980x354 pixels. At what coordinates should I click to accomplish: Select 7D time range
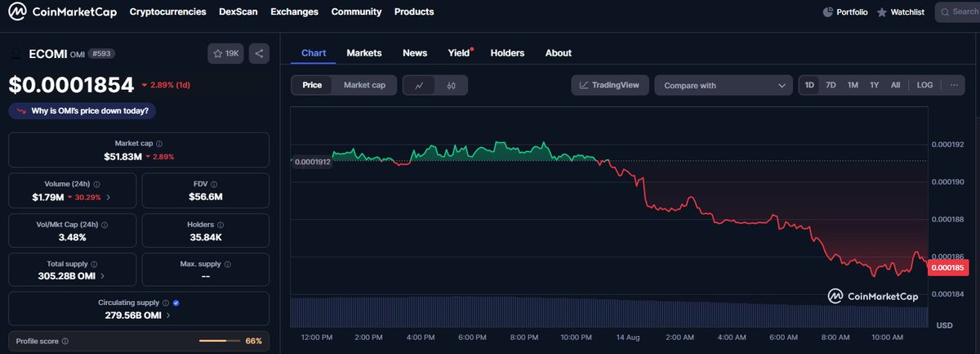coord(831,85)
